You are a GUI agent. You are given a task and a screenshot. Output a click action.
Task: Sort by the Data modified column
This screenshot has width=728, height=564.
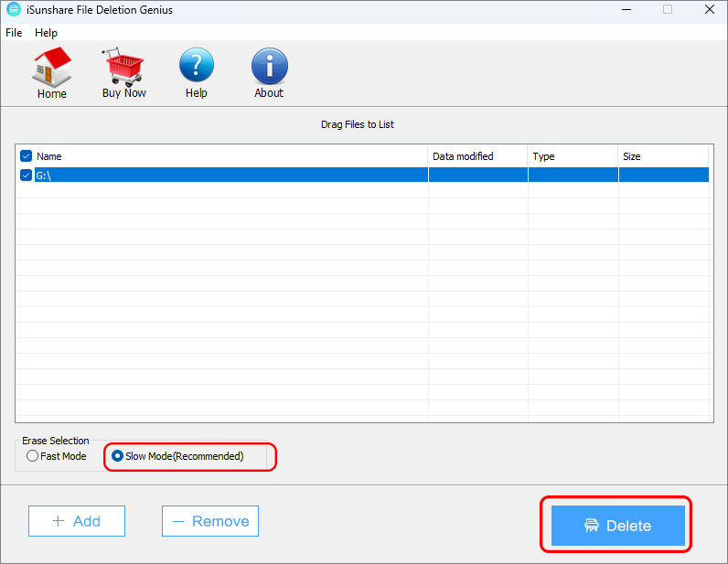[476, 156]
